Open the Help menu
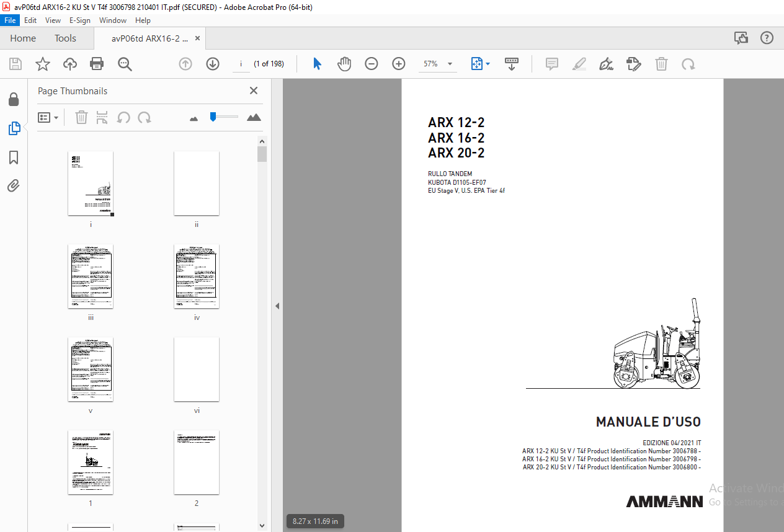Image resolution: width=784 pixels, height=532 pixels. pyautogui.click(x=143, y=20)
